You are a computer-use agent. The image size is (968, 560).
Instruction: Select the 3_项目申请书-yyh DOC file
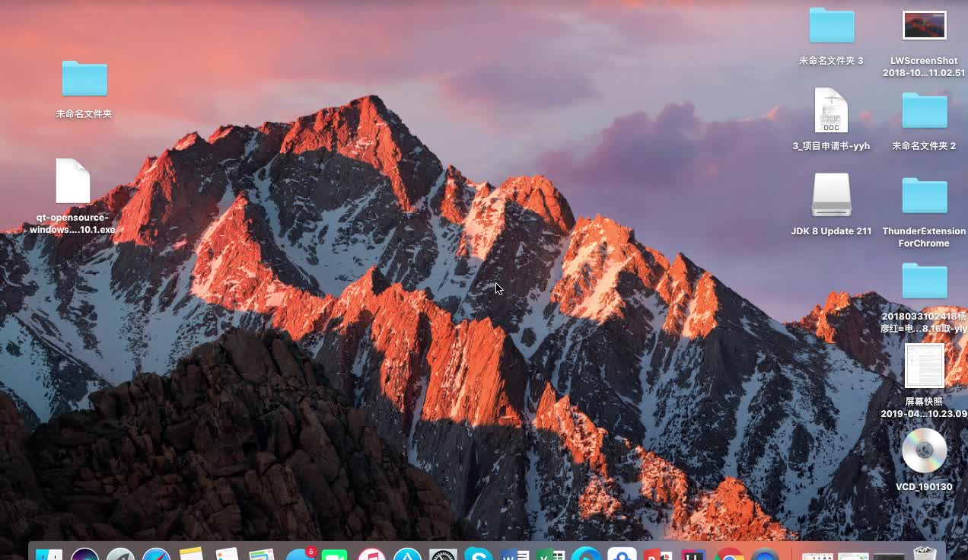831,110
